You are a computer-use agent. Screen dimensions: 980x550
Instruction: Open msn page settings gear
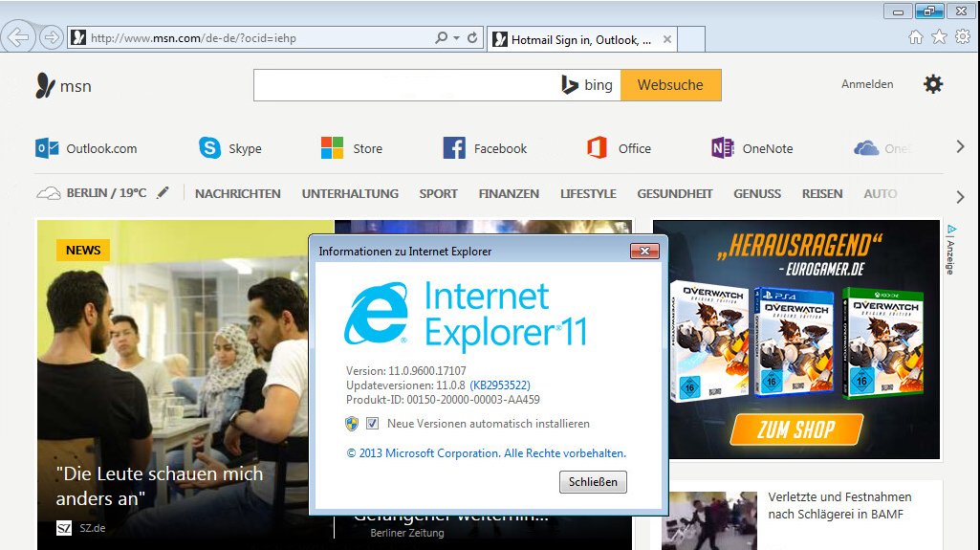tap(933, 84)
